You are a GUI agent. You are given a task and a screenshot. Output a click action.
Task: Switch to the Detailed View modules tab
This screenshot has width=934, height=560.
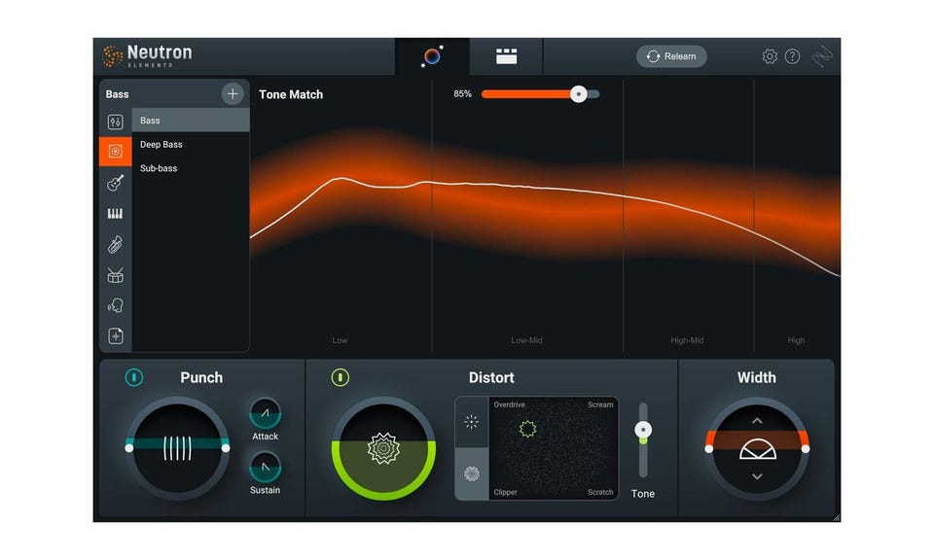(506, 56)
